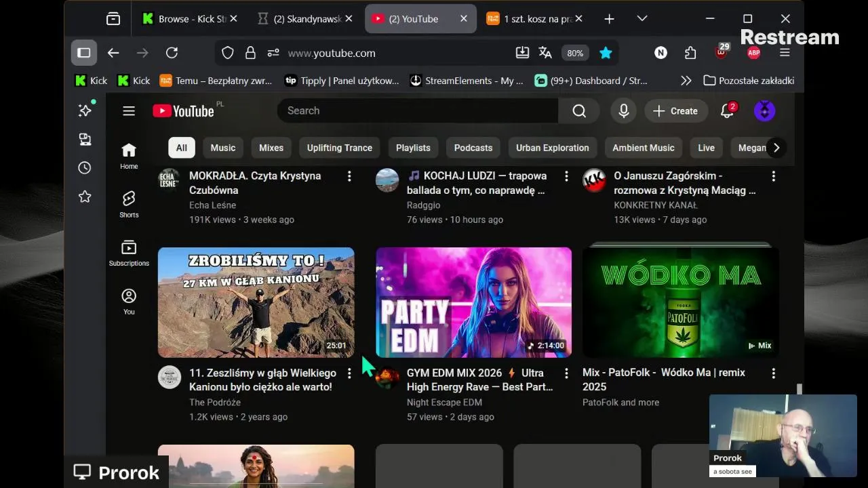Viewport: 868px width, 488px height.
Task: Select the Live filter chip
Action: coord(707,148)
